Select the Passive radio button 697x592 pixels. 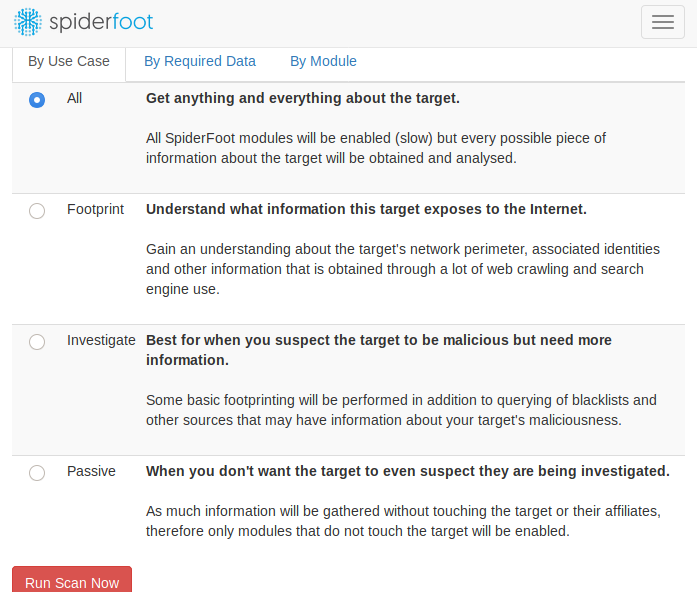click(37, 472)
